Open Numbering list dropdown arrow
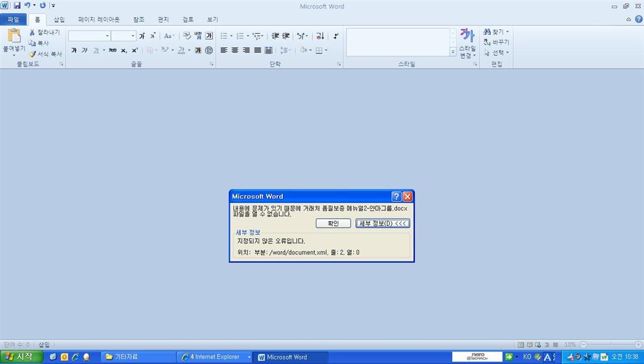The width and height of the screenshot is (644, 364). tap(248, 36)
